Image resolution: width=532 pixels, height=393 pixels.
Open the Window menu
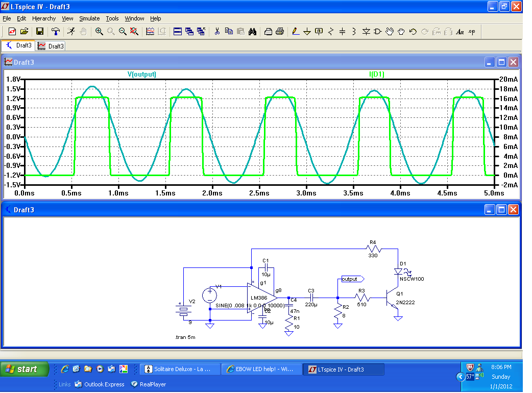[134, 18]
